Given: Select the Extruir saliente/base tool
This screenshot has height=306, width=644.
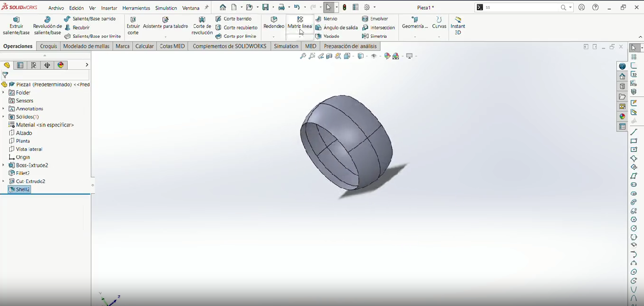Looking at the screenshot, I should click(x=16, y=26).
